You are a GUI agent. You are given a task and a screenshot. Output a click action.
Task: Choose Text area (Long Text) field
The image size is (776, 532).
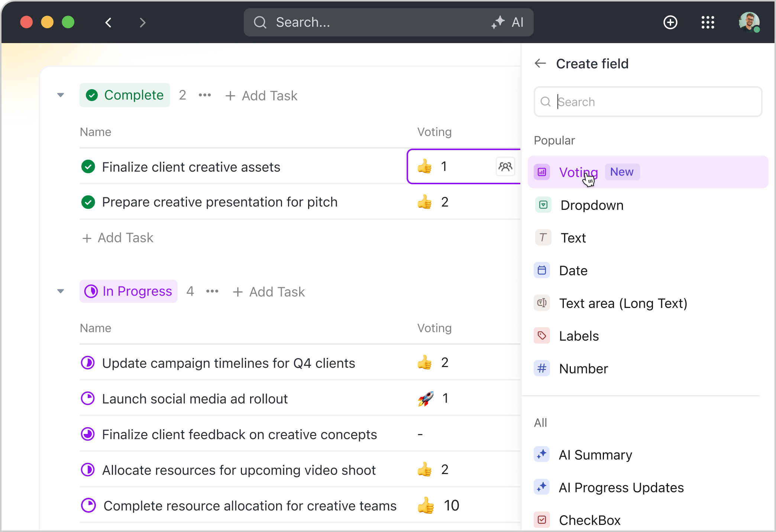click(x=648, y=303)
